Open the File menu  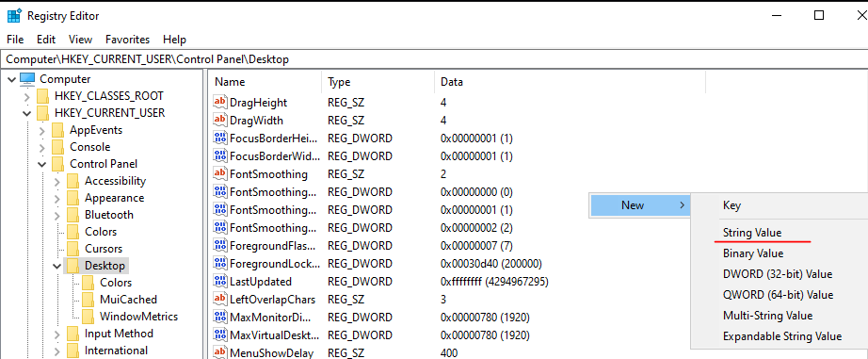point(15,40)
